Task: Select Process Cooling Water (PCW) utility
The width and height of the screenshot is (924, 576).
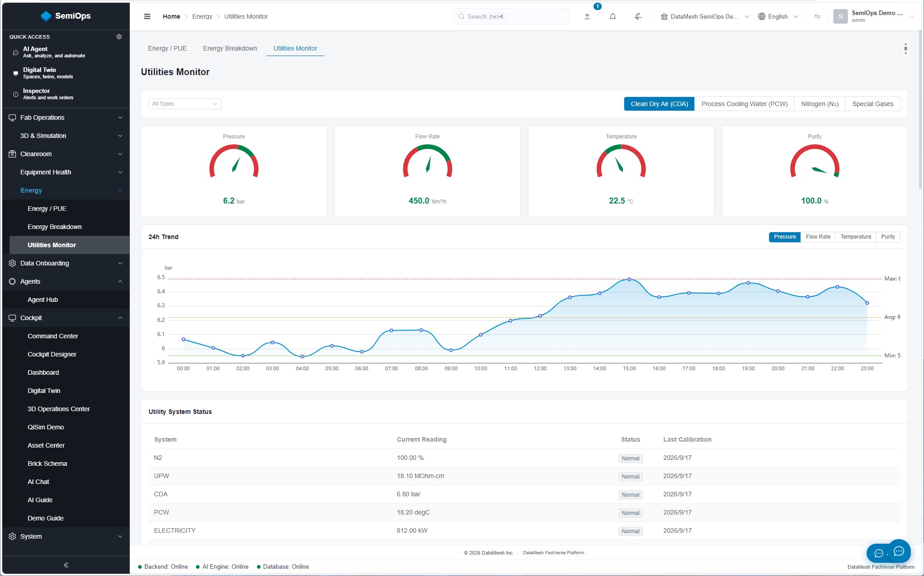Action: 744,104
